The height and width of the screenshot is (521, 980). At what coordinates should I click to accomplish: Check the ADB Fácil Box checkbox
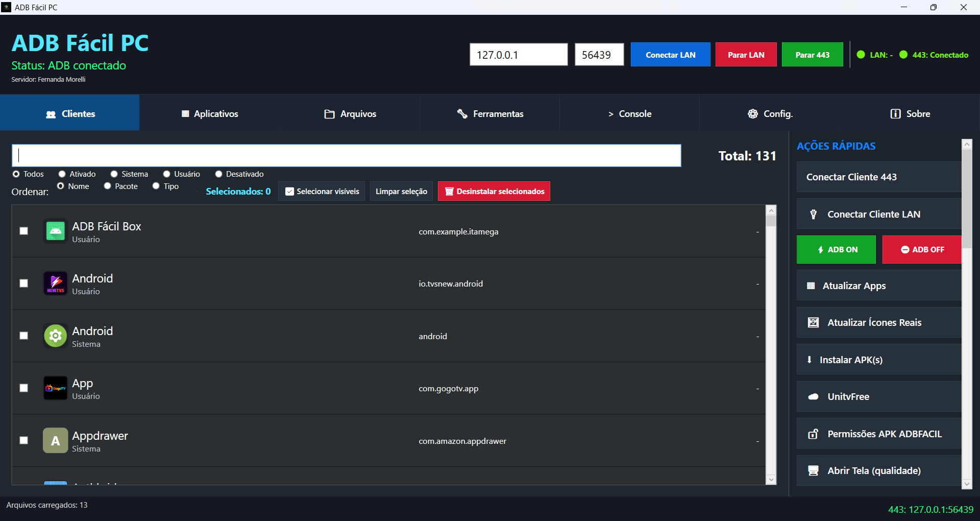tap(23, 231)
